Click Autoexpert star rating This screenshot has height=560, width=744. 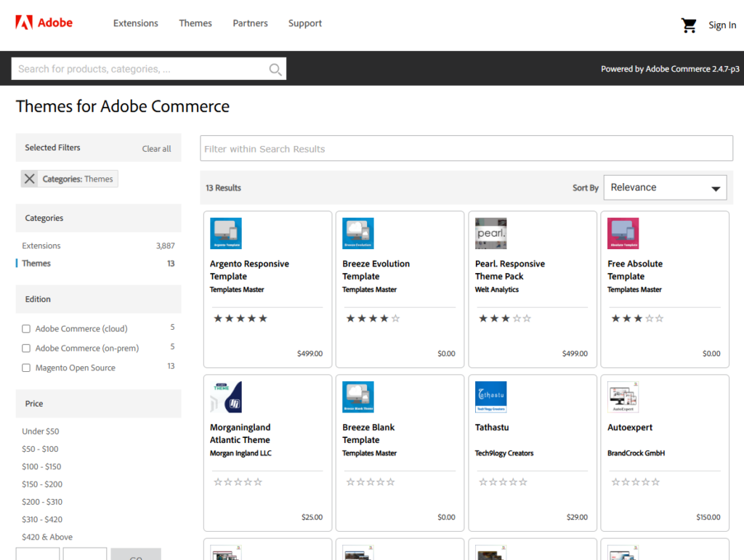635,482
